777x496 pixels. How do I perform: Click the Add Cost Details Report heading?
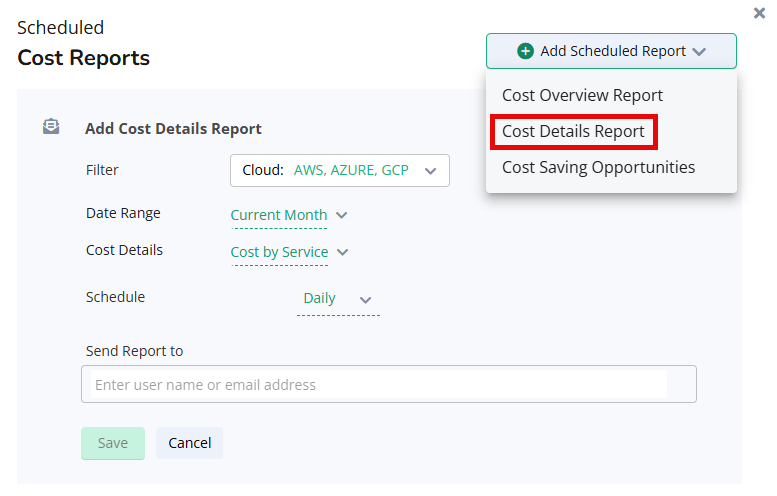tap(173, 129)
